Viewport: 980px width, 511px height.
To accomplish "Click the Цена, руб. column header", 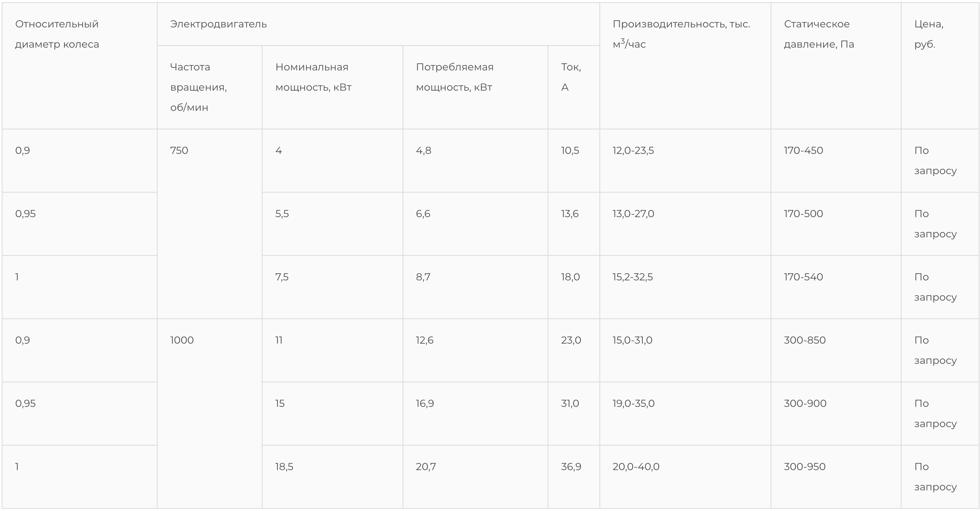I will [929, 34].
